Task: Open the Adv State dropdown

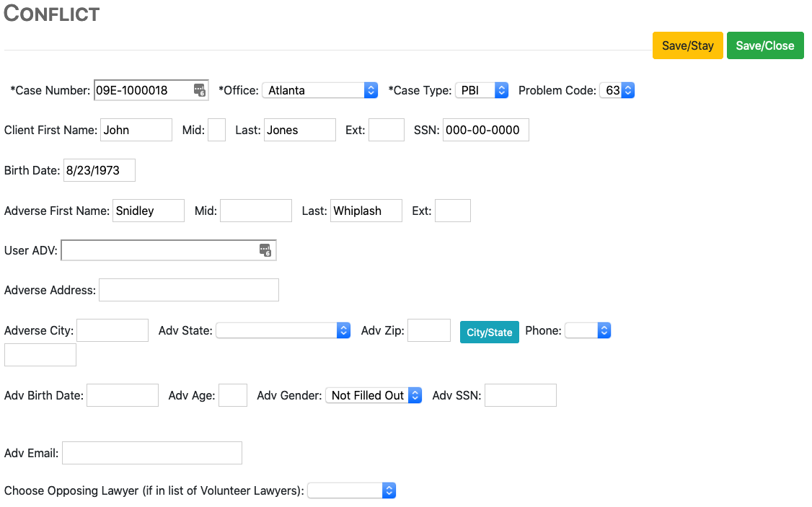Action: coord(283,330)
